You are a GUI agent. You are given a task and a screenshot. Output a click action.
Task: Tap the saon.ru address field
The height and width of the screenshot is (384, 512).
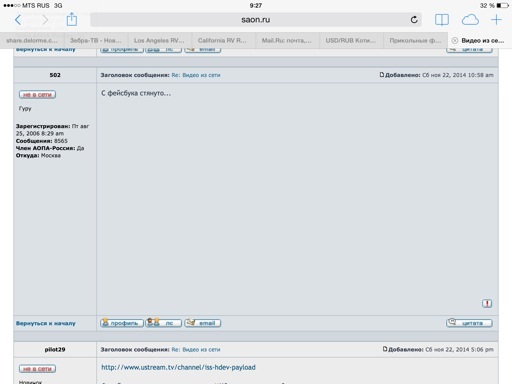pos(256,20)
